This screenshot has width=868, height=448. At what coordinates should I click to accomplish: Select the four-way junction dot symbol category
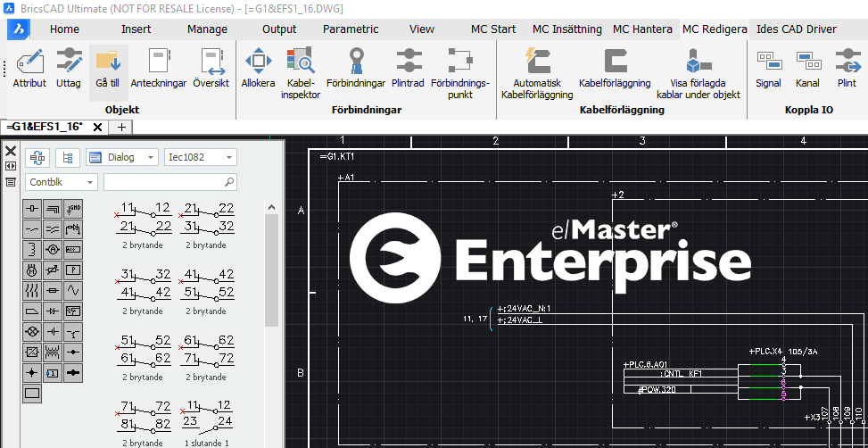click(32, 373)
